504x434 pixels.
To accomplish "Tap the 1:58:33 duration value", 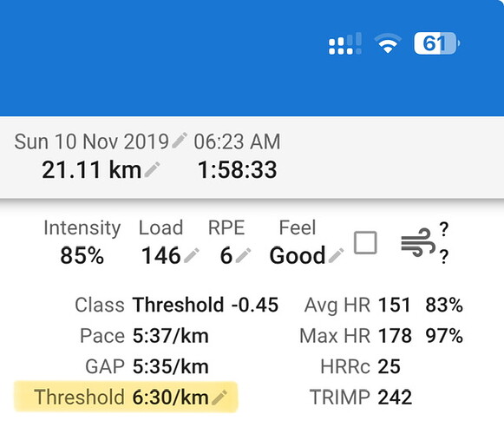I will (x=237, y=169).
